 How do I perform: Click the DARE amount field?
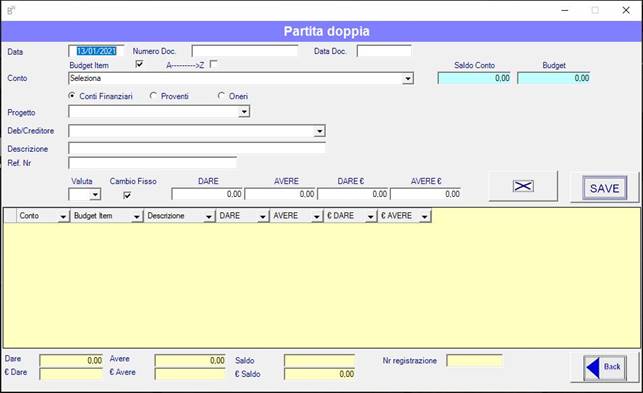coord(207,194)
